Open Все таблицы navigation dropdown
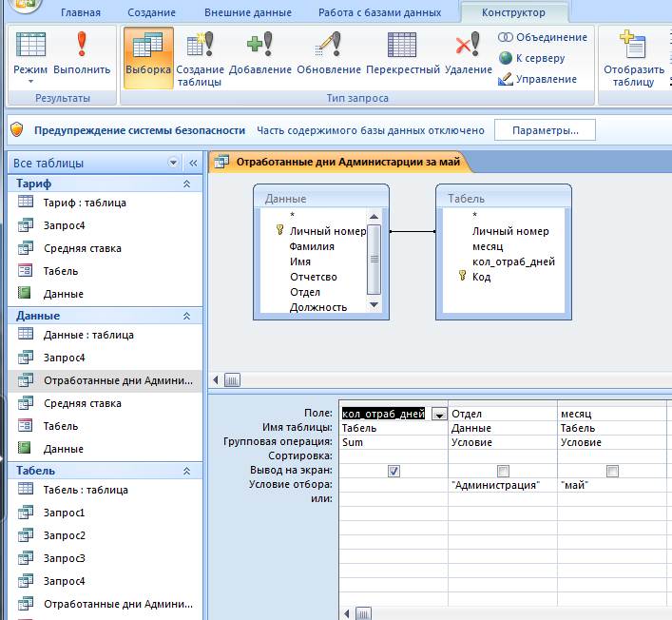Screen dimensions: 672x620 point(173,163)
